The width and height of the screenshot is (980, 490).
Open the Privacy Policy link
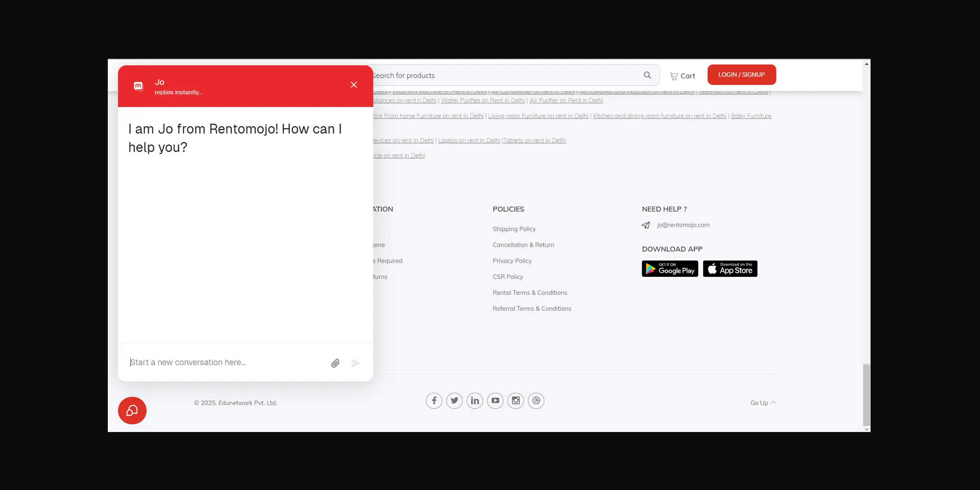pos(512,261)
